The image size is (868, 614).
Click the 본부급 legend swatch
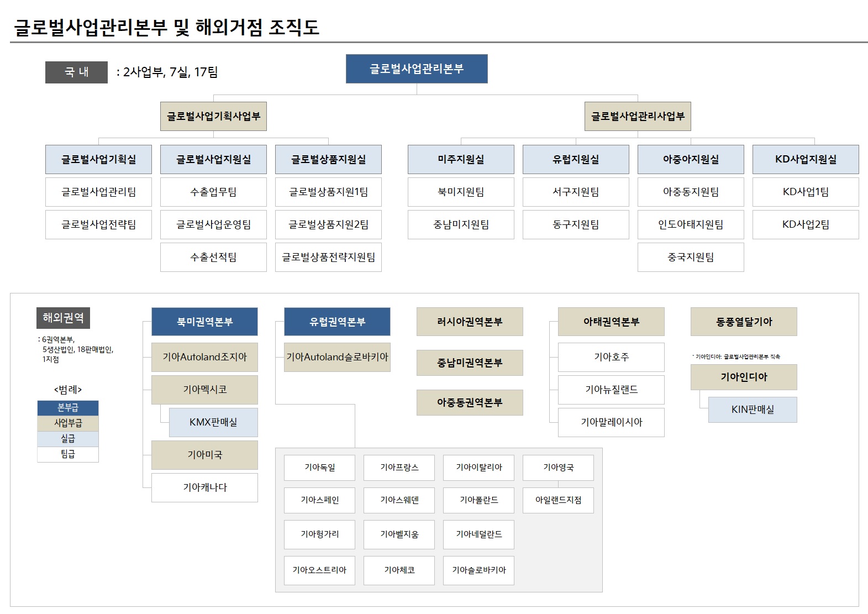pyautogui.click(x=67, y=408)
